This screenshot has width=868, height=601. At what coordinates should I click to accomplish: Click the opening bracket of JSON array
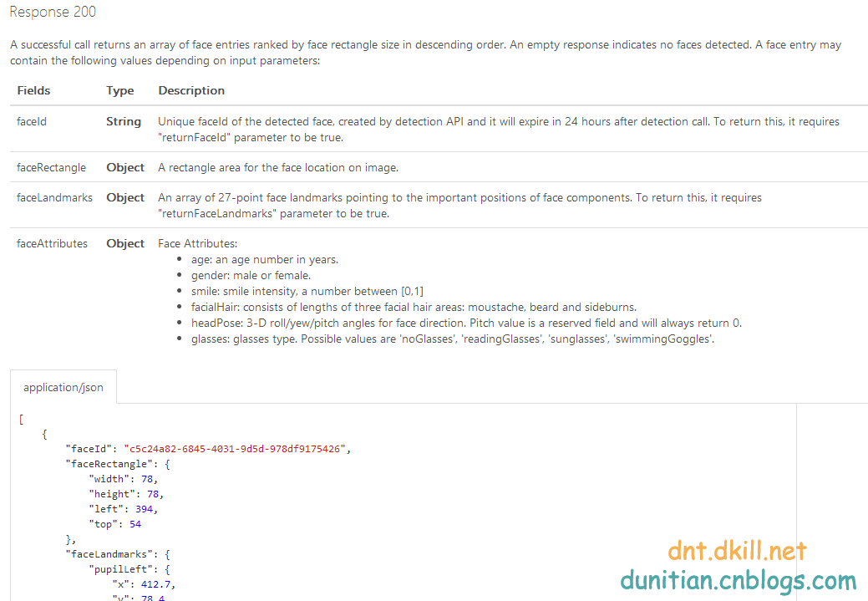tap(21, 419)
